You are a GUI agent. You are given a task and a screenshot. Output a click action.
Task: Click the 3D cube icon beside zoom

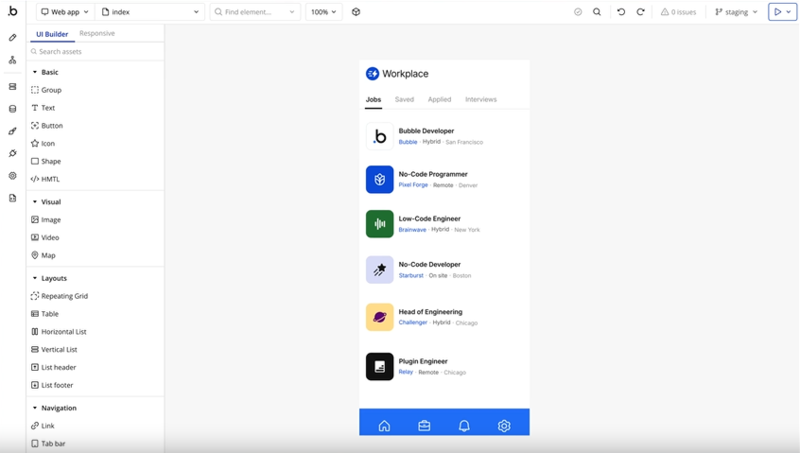pyautogui.click(x=356, y=12)
